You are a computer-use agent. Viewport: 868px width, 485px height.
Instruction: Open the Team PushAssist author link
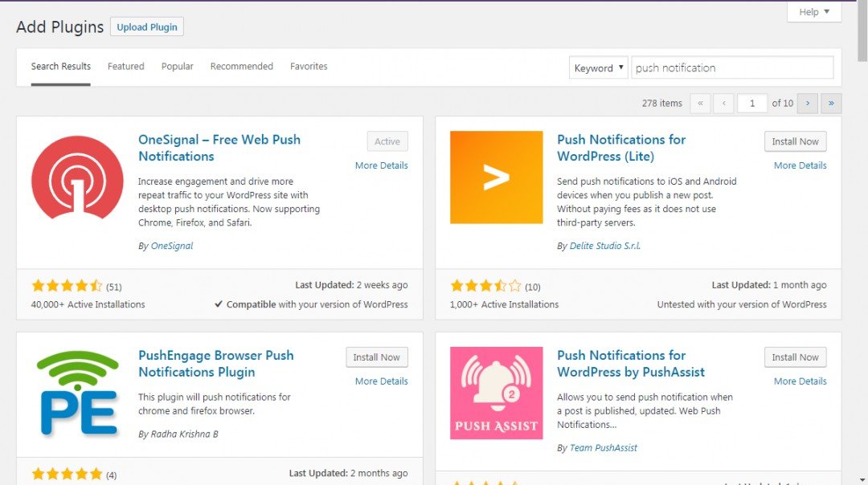pyautogui.click(x=604, y=447)
